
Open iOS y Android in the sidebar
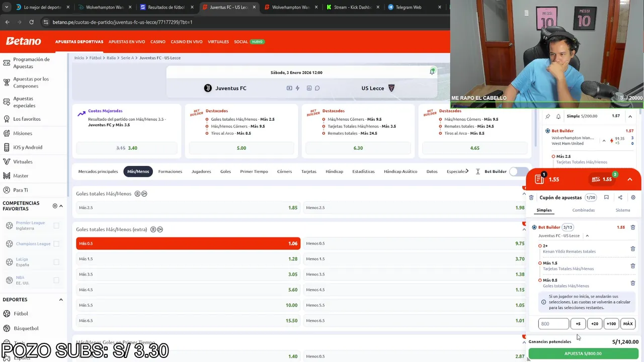[28, 147]
